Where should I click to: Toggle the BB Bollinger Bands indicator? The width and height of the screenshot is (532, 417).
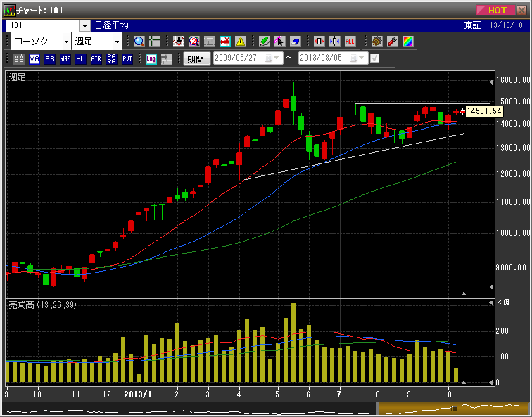tap(50, 59)
